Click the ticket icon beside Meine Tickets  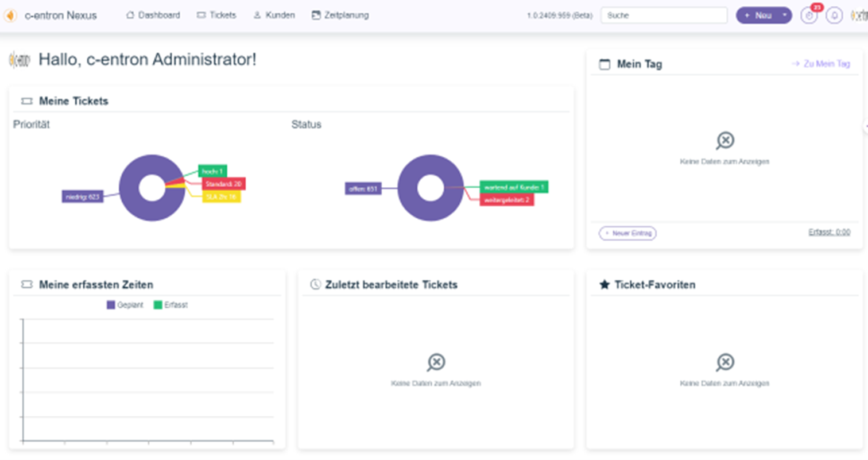point(26,102)
